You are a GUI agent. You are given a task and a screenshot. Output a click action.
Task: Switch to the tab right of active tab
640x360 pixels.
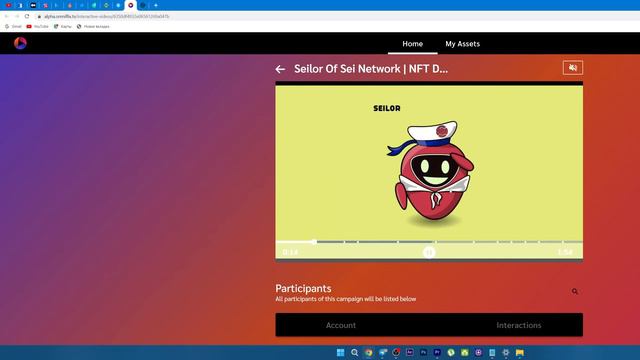click(x=143, y=5)
